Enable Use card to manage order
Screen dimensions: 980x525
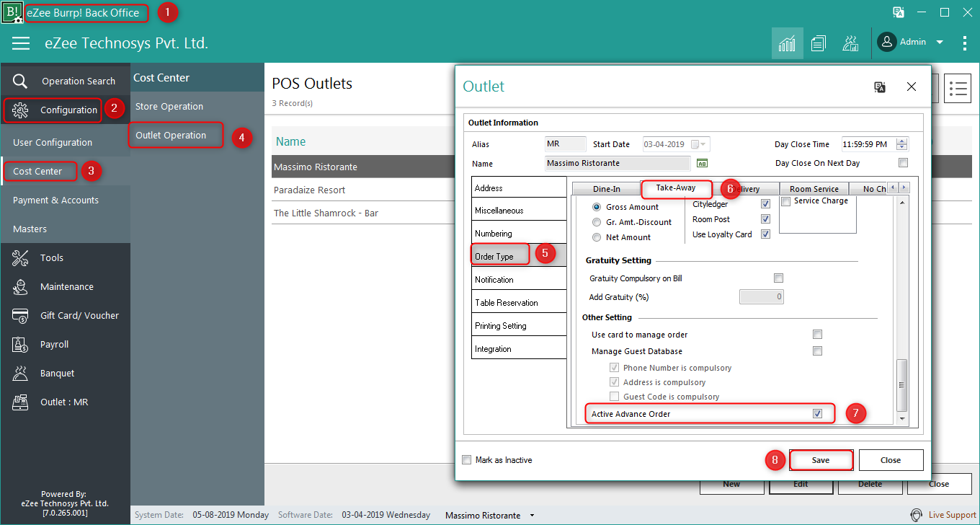click(817, 335)
